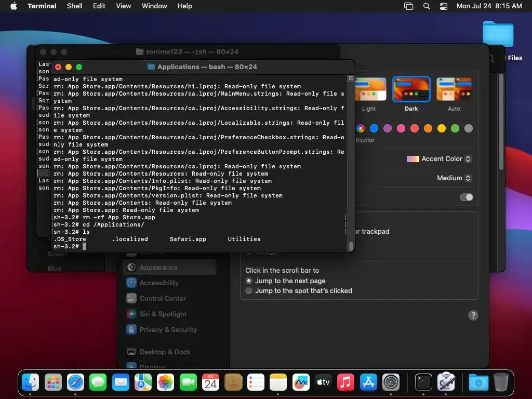The width and height of the screenshot is (532, 399).
Task: Open Apple TV app in the Dock
Action: (323, 382)
